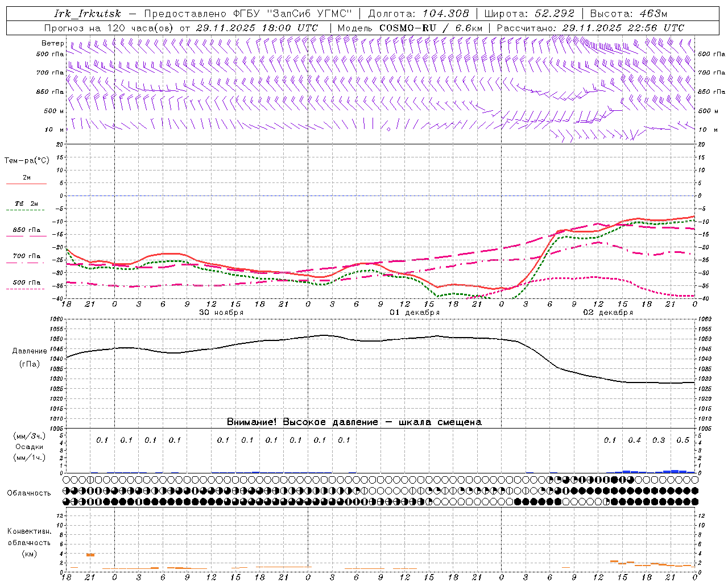The height and width of the screenshot is (582, 728).
Task: Select the 02 декабря date label
Action: tap(608, 313)
